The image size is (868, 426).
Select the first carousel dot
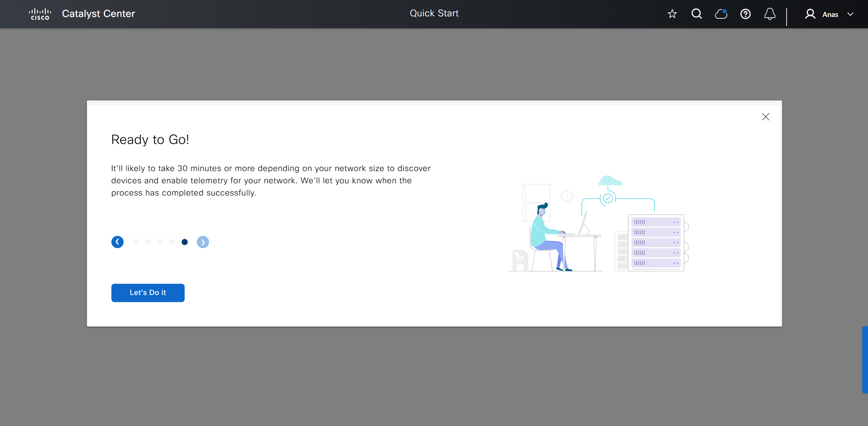[x=136, y=242]
